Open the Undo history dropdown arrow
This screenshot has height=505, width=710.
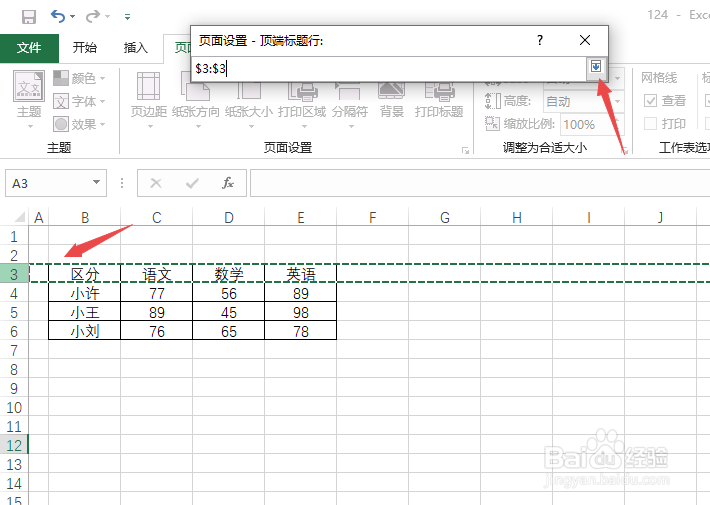pos(72,17)
